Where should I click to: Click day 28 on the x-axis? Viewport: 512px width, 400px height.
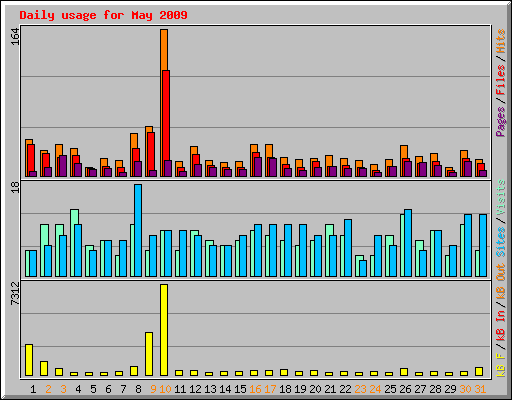[435, 389]
